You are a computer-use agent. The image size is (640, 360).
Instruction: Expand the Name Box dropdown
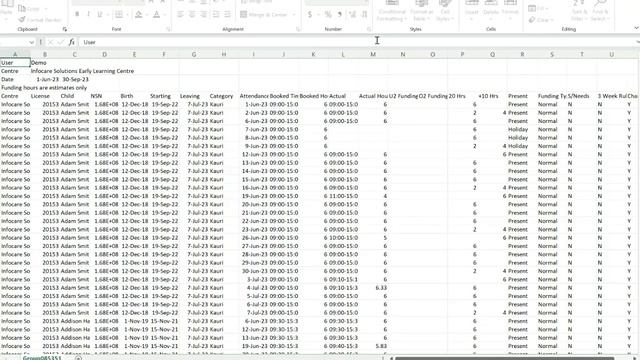click(31, 42)
